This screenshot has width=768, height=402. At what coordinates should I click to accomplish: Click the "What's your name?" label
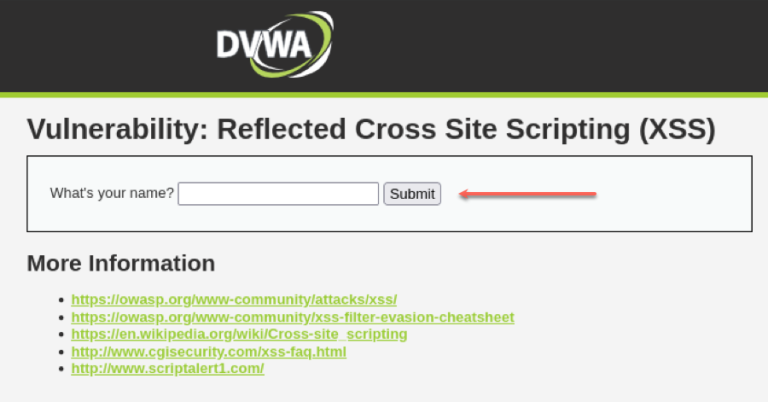pos(112,193)
